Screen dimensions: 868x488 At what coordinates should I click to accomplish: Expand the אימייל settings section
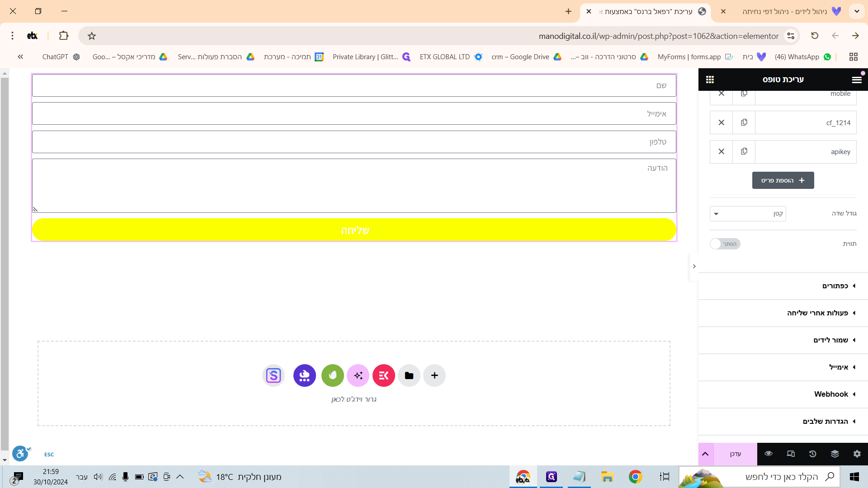[x=783, y=367]
